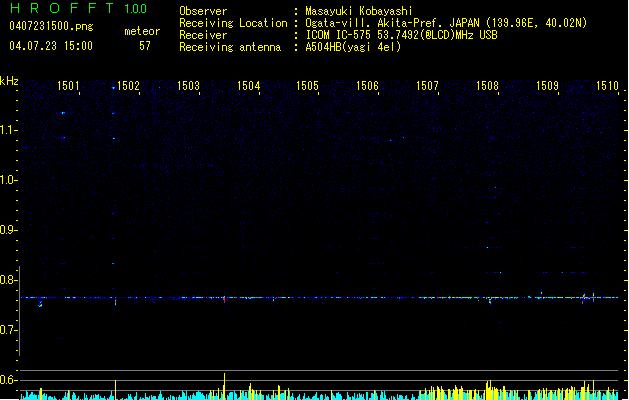Click the meteor label
This screenshot has width=629, height=400.
coord(142,31)
